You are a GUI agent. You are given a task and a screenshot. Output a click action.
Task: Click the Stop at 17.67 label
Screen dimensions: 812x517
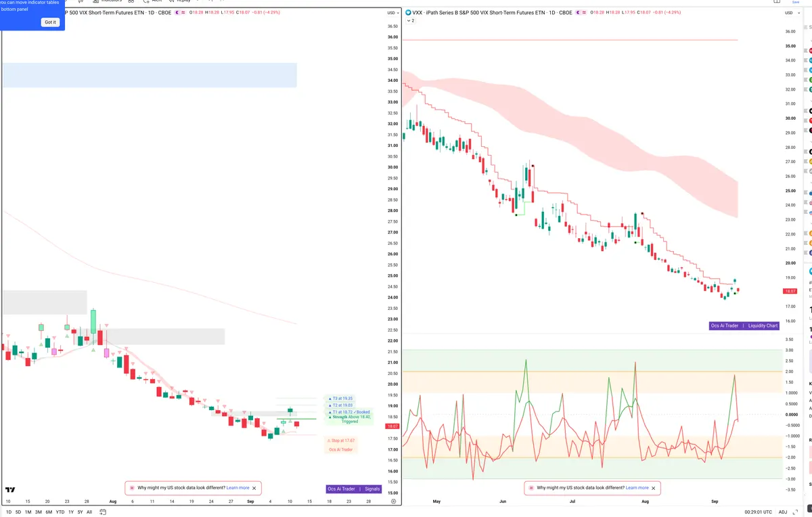341,441
